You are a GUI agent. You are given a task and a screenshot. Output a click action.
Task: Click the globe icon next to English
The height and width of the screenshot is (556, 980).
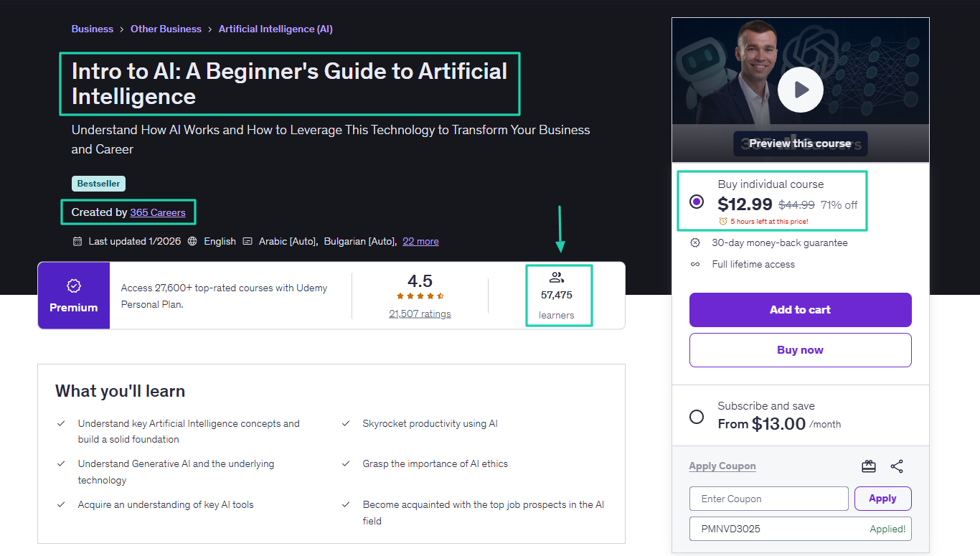[x=192, y=241]
